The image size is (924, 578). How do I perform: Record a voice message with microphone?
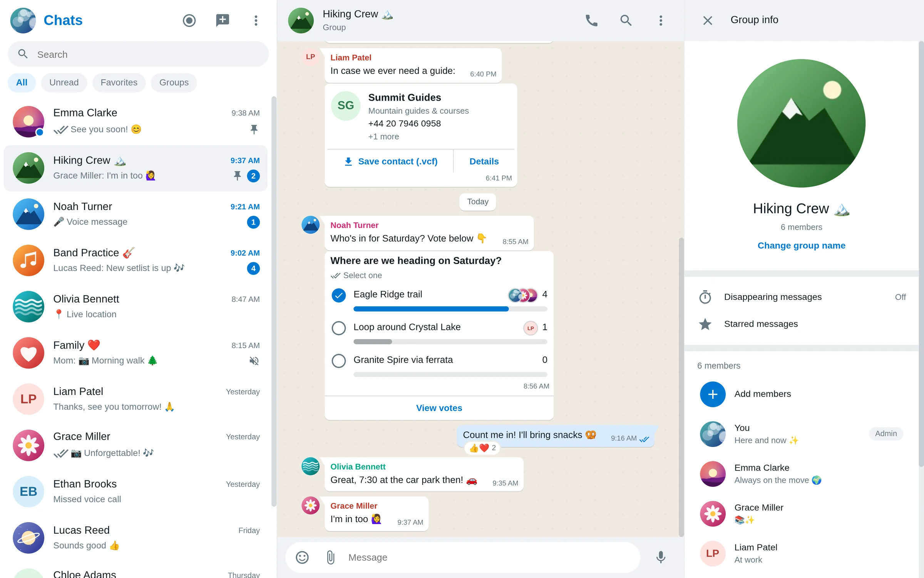click(661, 557)
